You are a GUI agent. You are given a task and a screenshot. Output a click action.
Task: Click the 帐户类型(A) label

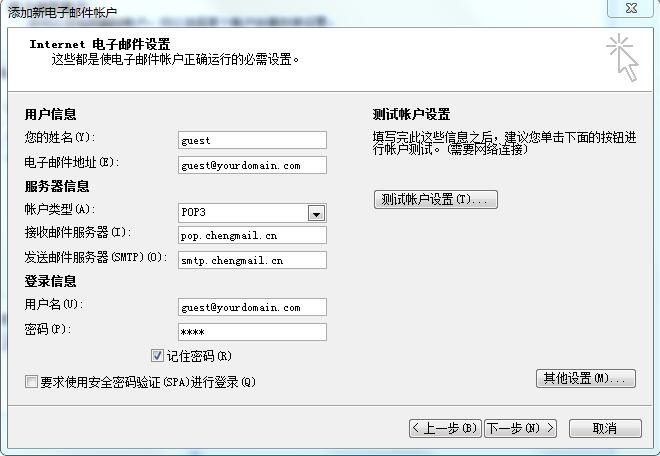tap(59, 209)
